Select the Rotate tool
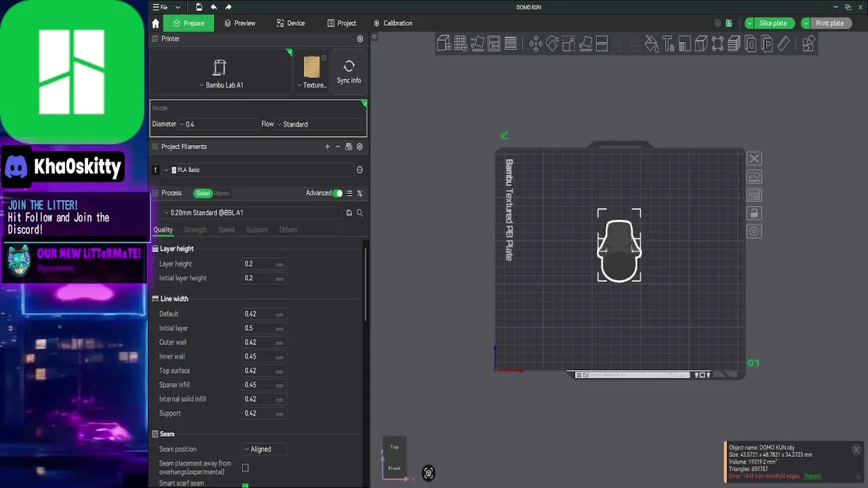Viewport: 868px width, 488px height. click(552, 44)
